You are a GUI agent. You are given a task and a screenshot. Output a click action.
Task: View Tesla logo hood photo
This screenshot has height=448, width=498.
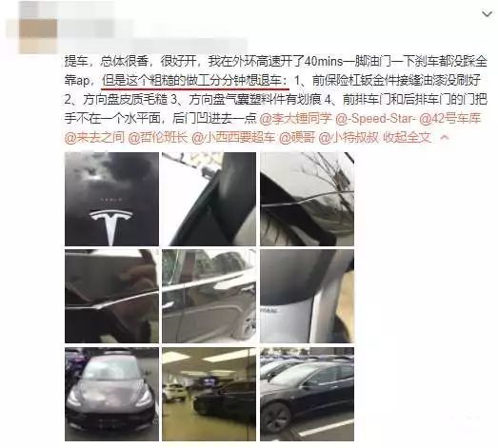[x=111, y=199]
